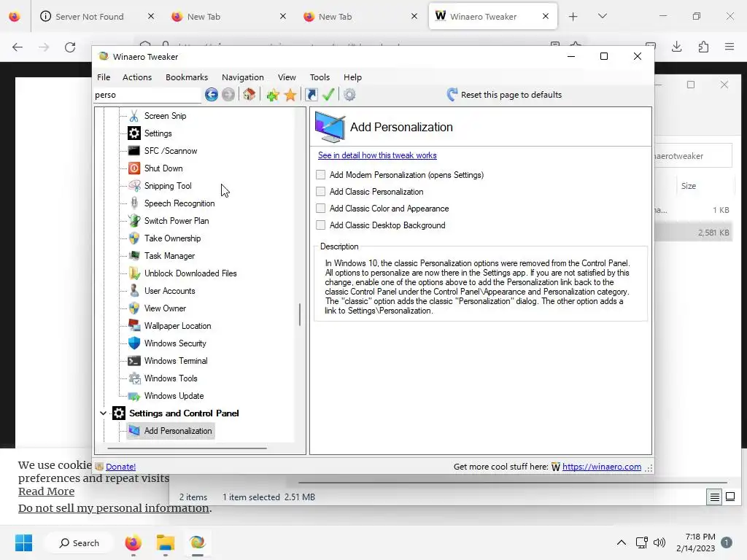Open the Tools menu
The height and width of the screenshot is (560, 747).
tap(320, 77)
